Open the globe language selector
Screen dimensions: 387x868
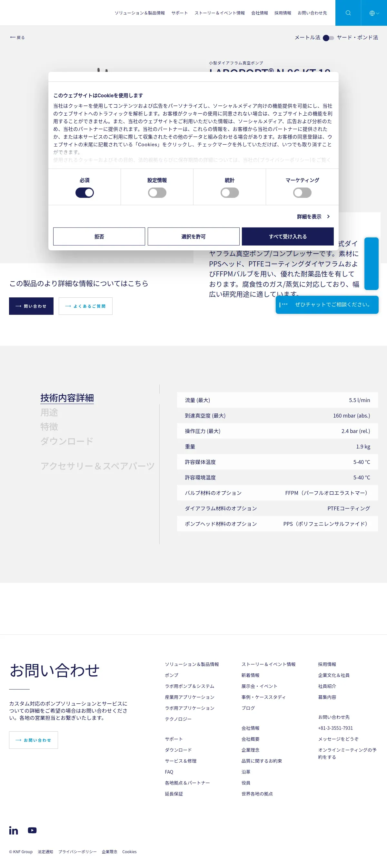[374, 13]
